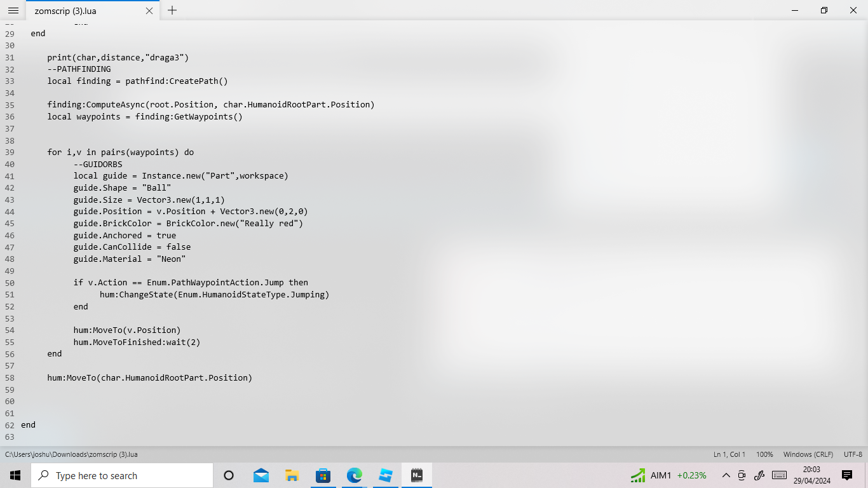Viewport: 868px width, 488px height.
Task: Click the file path in status bar
Action: coord(71,454)
